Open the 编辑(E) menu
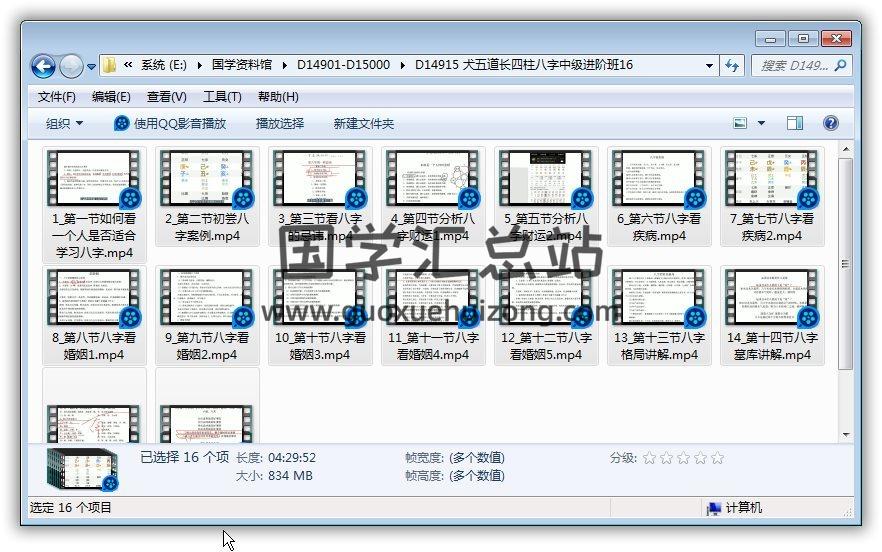Viewport: 882px width, 552px height. [111, 97]
